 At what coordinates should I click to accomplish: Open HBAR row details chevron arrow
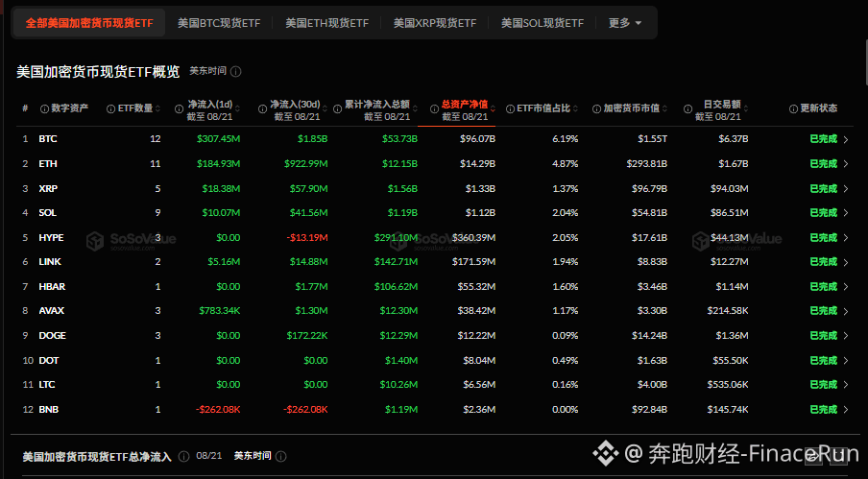[x=846, y=286]
